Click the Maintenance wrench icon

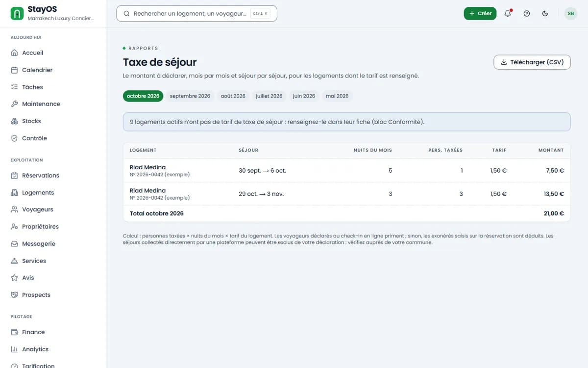pyautogui.click(x=14, y=104)
